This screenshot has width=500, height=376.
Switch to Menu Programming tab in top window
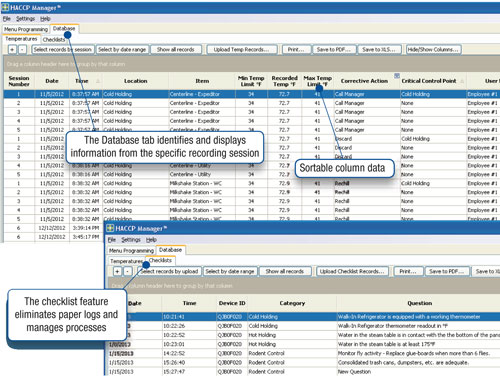click(x=26, y=29)
